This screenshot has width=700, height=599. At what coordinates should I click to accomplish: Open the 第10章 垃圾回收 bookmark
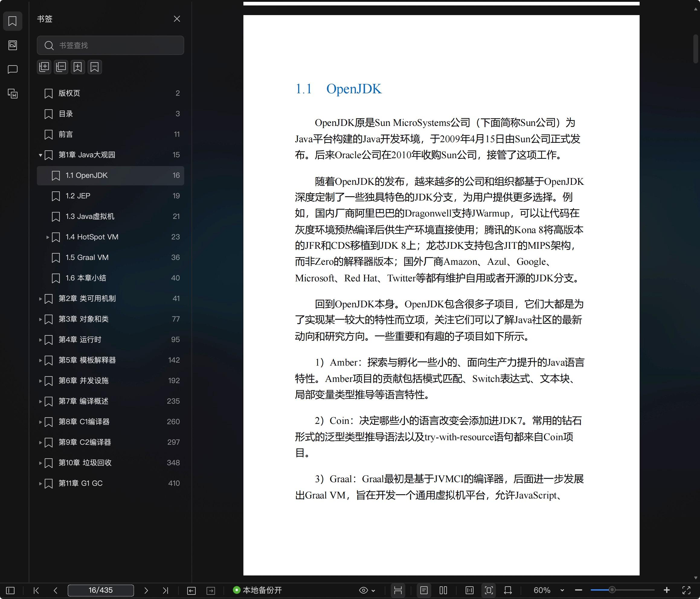click(111, 463)
